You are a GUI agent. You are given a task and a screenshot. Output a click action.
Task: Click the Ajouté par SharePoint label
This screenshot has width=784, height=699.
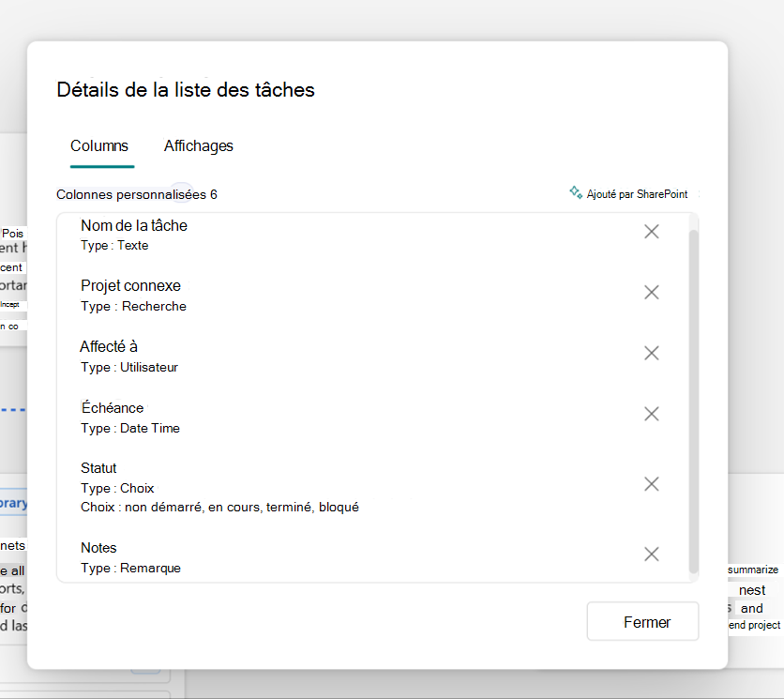(x=637, y=194)
